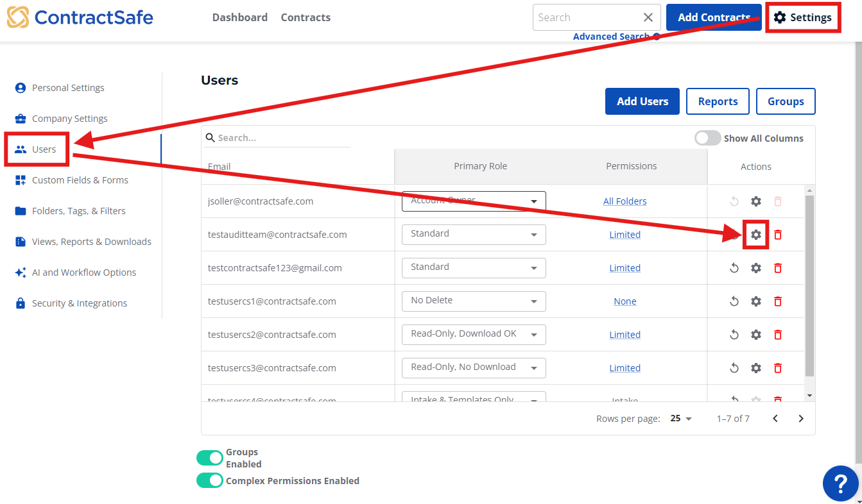
Task: Turn off Complex Permissions Enabled switch
Action: 210,480
